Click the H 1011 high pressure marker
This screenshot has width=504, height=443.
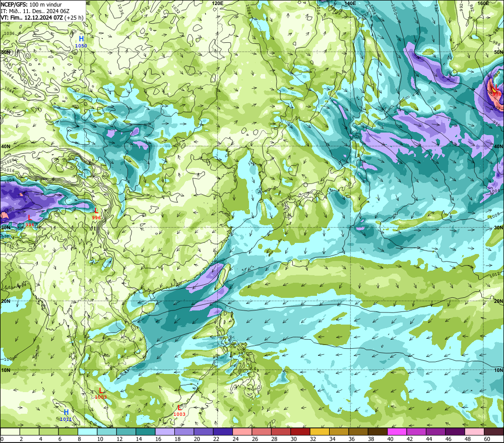coord(66,415)
